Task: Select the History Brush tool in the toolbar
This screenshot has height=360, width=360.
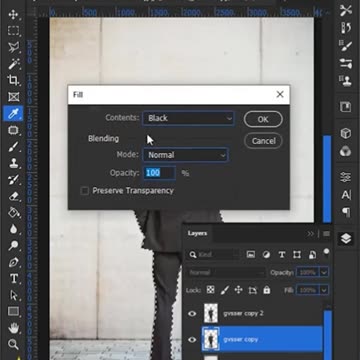Action: click(13, 180)
